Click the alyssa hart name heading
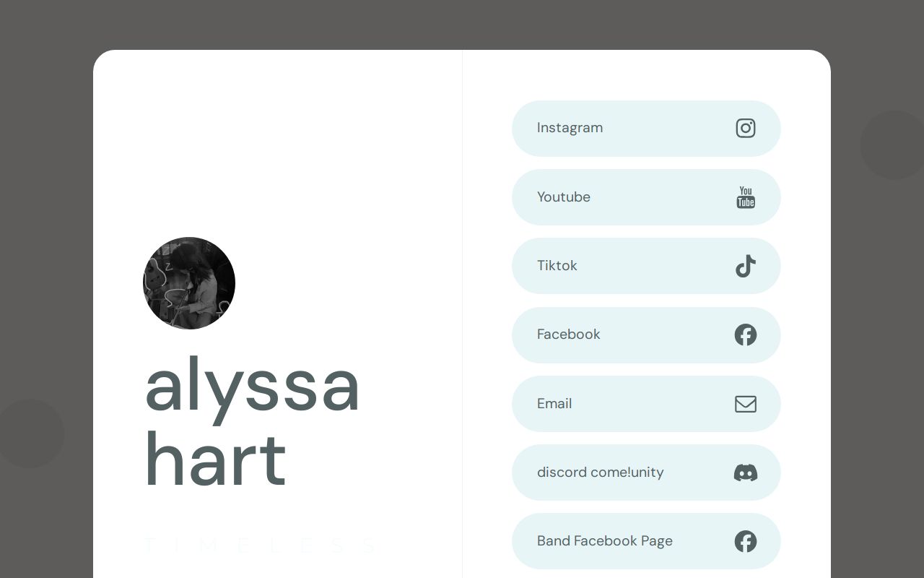 [251, 422]
